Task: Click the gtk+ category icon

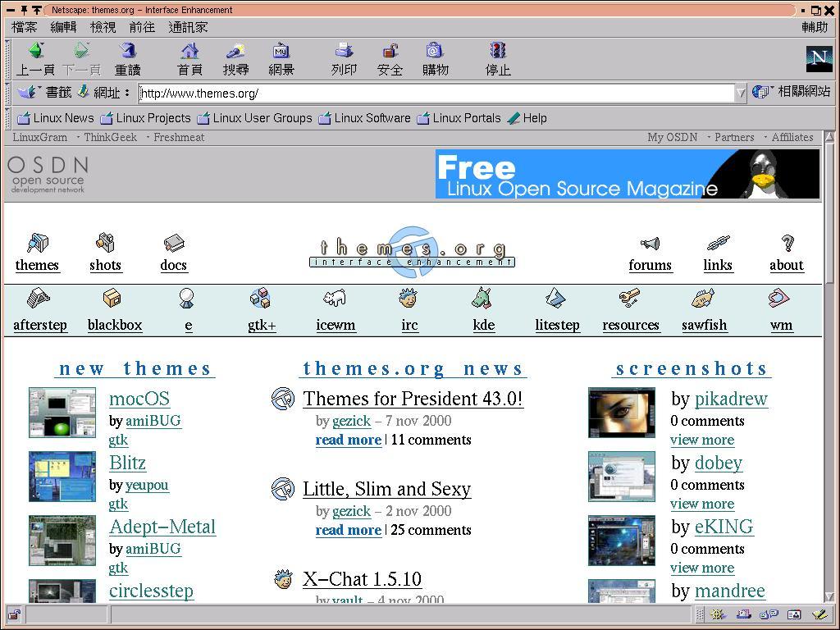Action: click(260, 298)
